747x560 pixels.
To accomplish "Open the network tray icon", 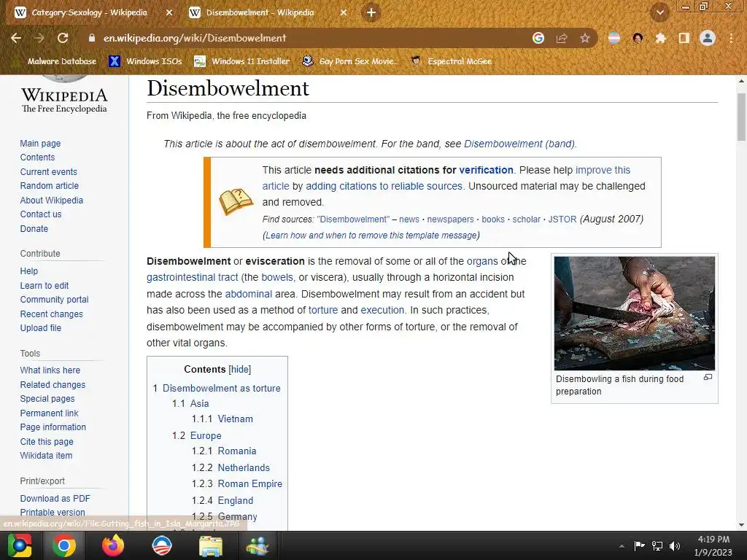I will [x=657, y=546].
